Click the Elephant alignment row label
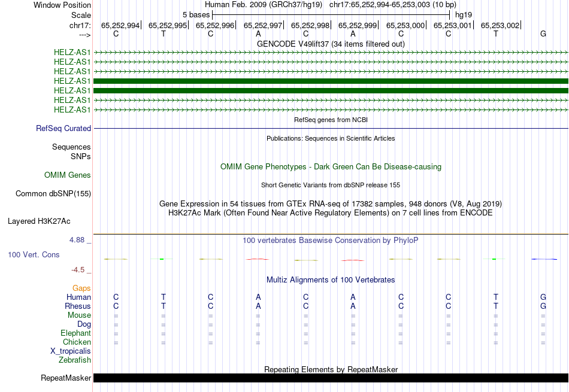Screen dimensions: 569x392 click(76, 333)
